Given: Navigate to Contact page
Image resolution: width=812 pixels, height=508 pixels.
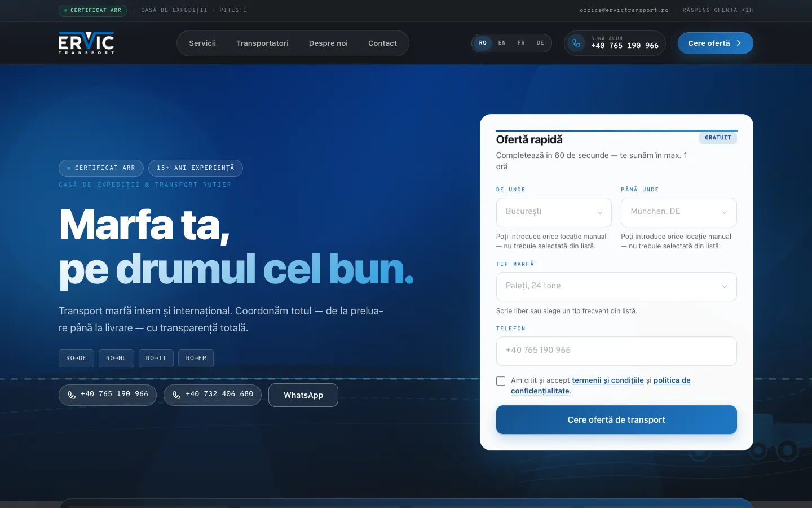Looking at the screenshot, I should (x=382, y=43).
